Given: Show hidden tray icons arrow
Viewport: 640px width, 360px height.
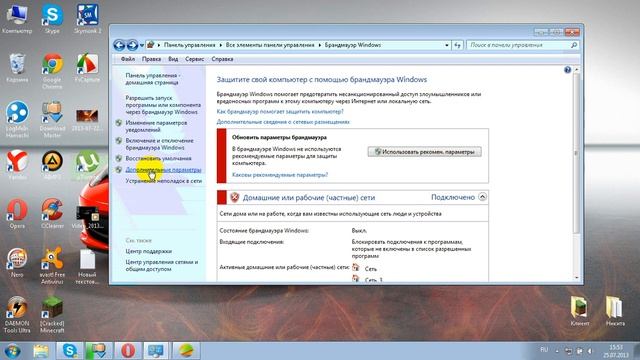Looking at the screenshot, I should tap(557, 351).
